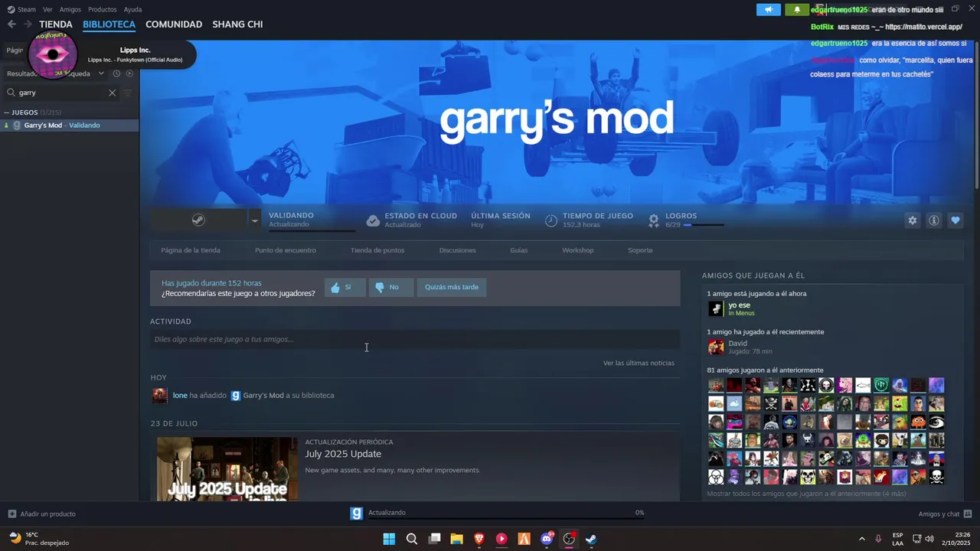Click the cloud status icon

tap(373, 220)
